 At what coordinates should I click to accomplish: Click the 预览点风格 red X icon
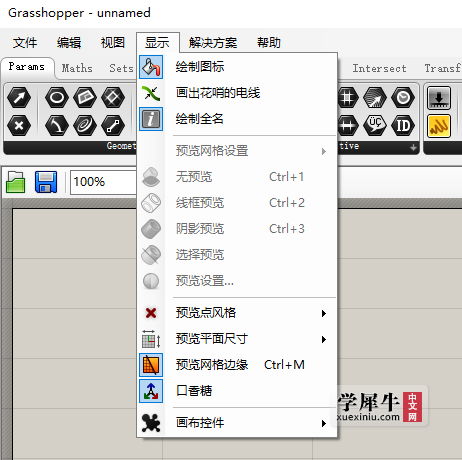coord(151,313)
